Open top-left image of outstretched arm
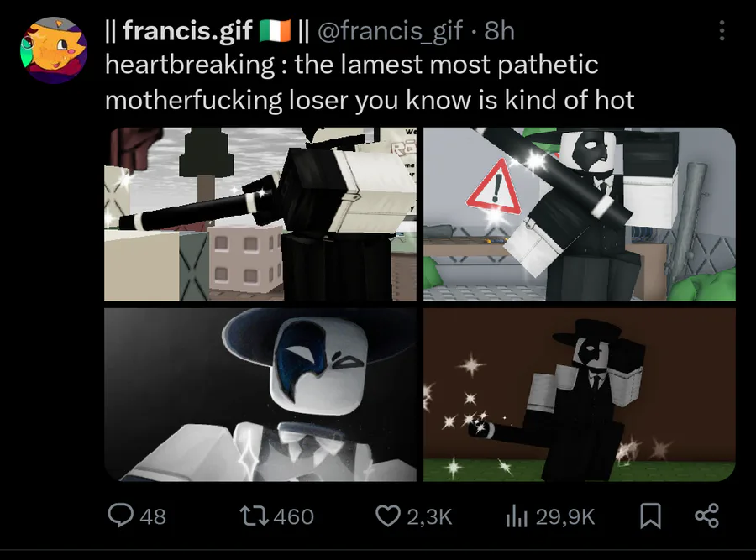Viewport: 756px width, 560px height. click(x=260, y=214)
